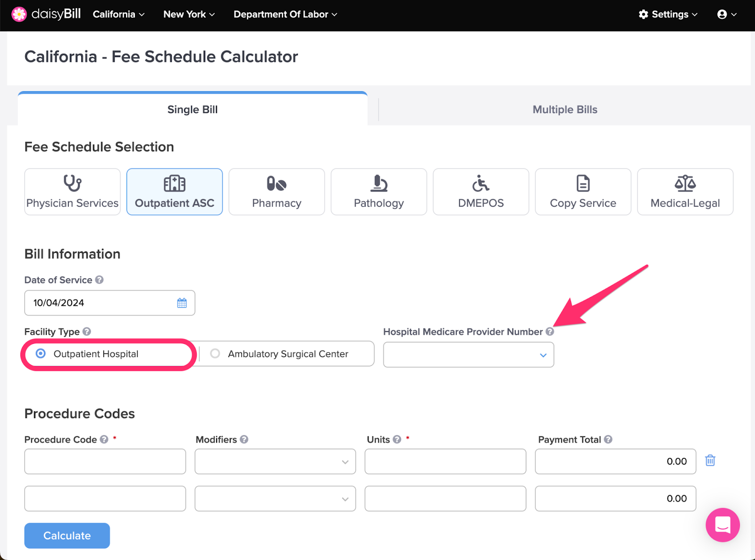Image resolution: width=755 pixels, height=560 pixels.
Task: Open the California menu in navbar
Action: (x=118, y=14)
